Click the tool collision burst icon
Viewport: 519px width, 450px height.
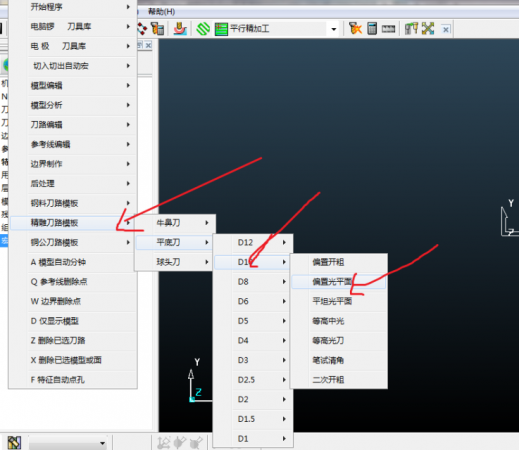pyautogui.click(x=355, y=29)
